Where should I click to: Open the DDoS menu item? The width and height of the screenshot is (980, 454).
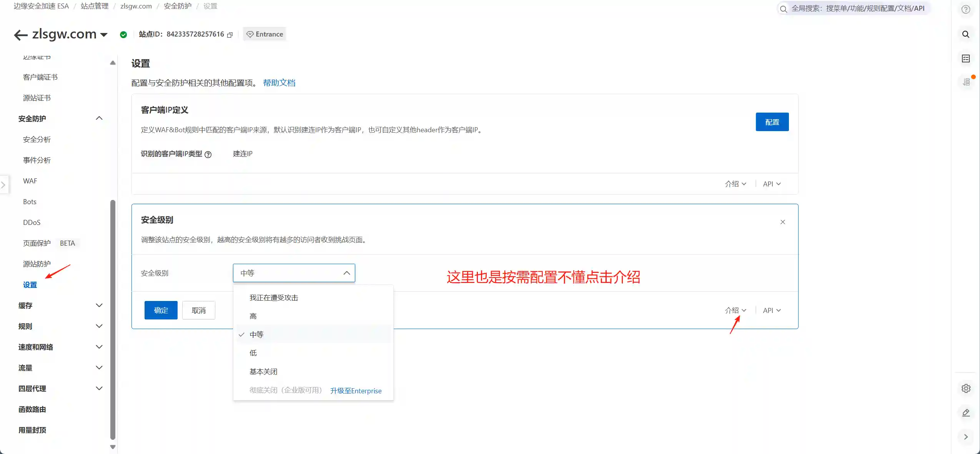tap(32, 222)
